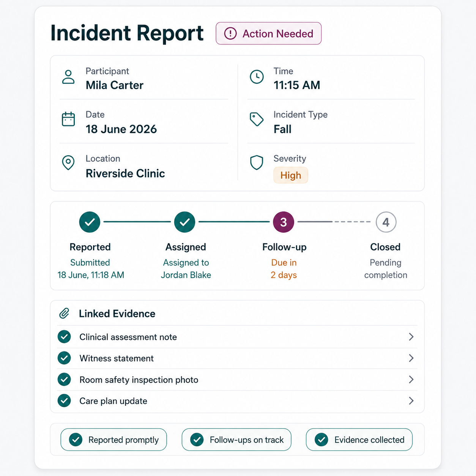This screenshot has width=476, height=476.
Task: Click the Assigned step checkmark circle
Action: tap(185, 222)
